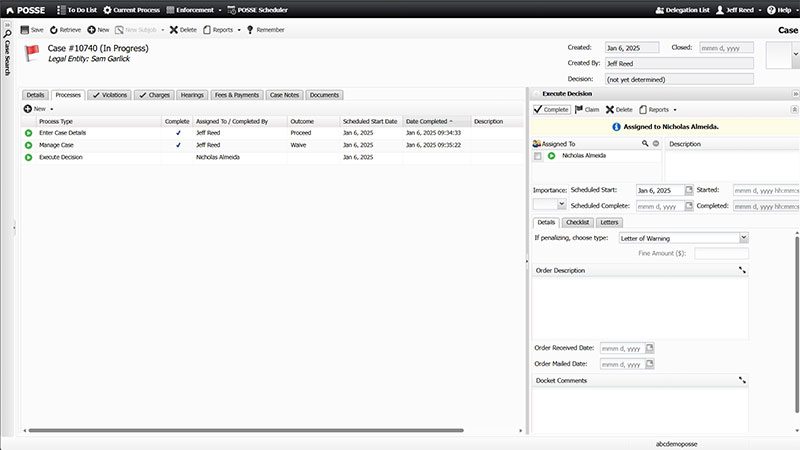Click the Delete icon in the case toolbar
The height and width of the screenshot is (450, 800).
[x=173, y=30]
